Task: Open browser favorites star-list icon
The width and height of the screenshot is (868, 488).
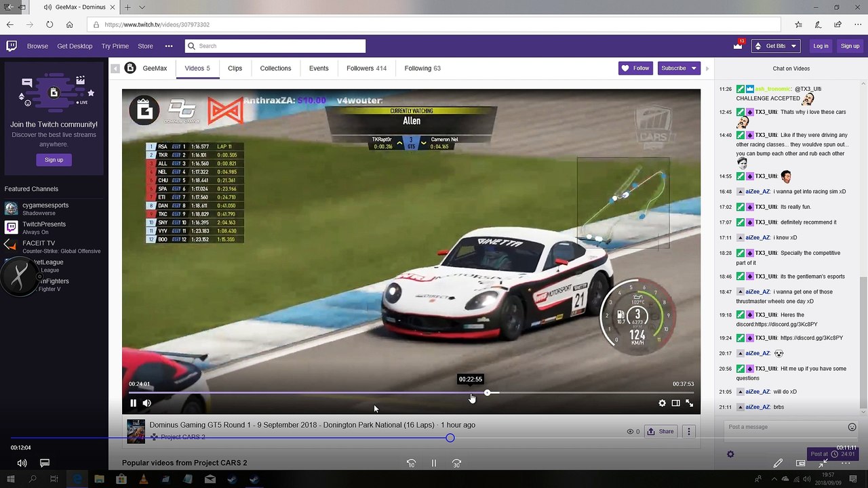Action: [799, 24]
